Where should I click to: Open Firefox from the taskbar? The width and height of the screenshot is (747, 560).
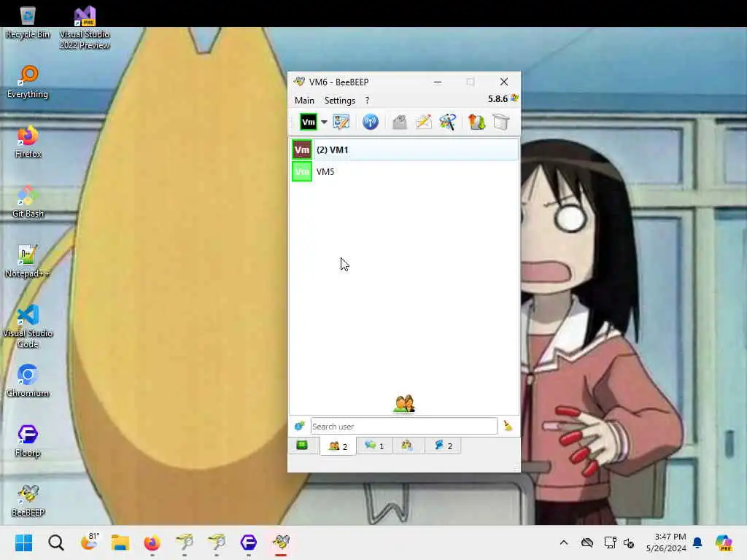coord(152,542)
